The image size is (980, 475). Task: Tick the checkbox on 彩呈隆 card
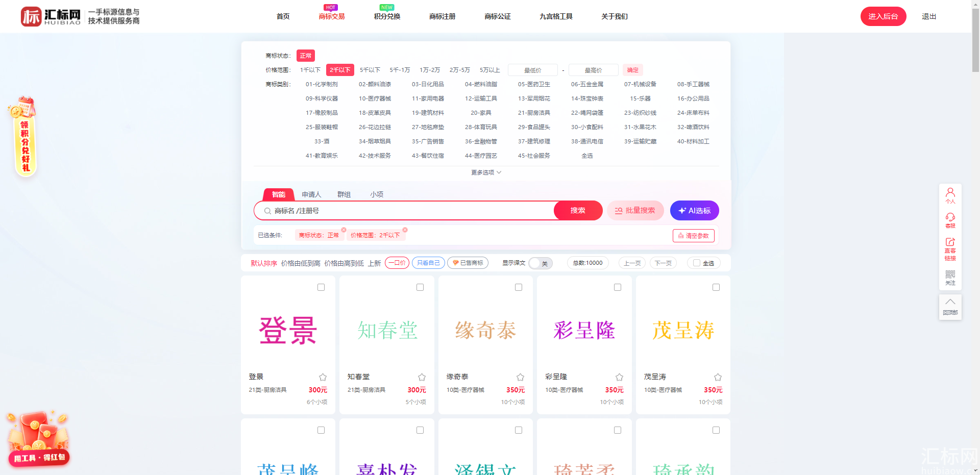[618, 287]
